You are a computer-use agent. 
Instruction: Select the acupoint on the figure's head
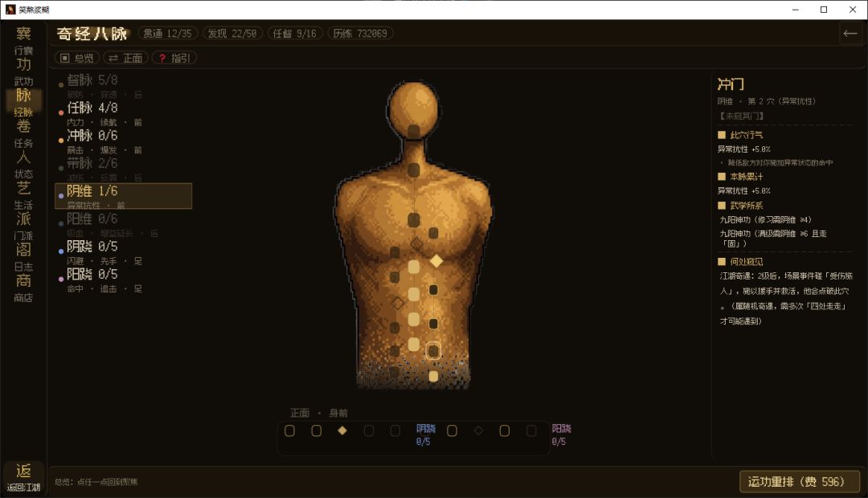click(414, 132)
